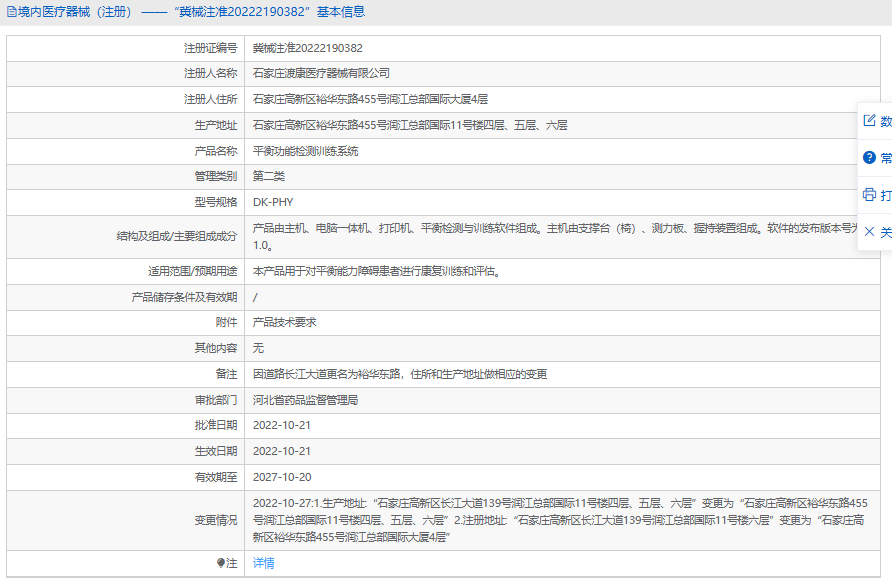This screenshot has width=892, height=585.
Task: Click management category value 第二类
Action: [268, 176]
